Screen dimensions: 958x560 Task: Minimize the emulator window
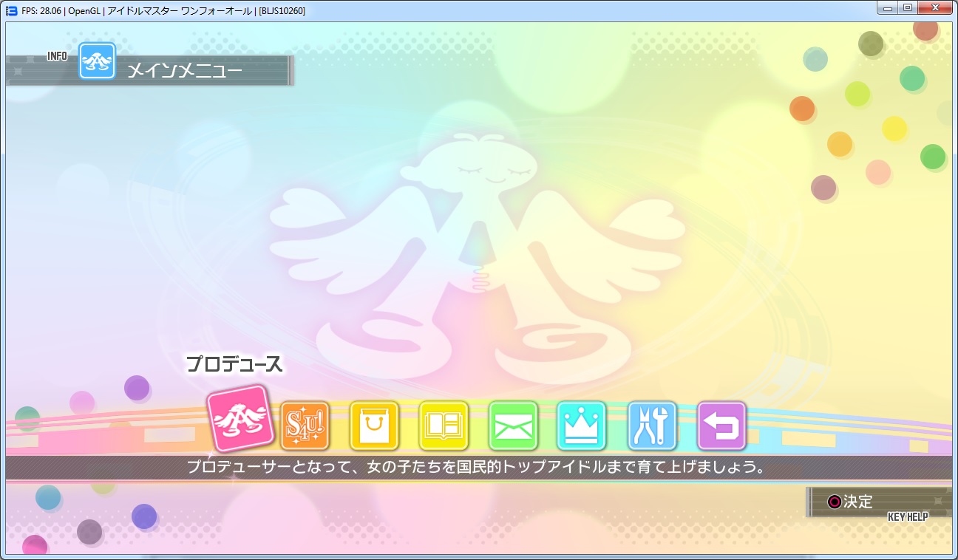click(x=887, y=7)
